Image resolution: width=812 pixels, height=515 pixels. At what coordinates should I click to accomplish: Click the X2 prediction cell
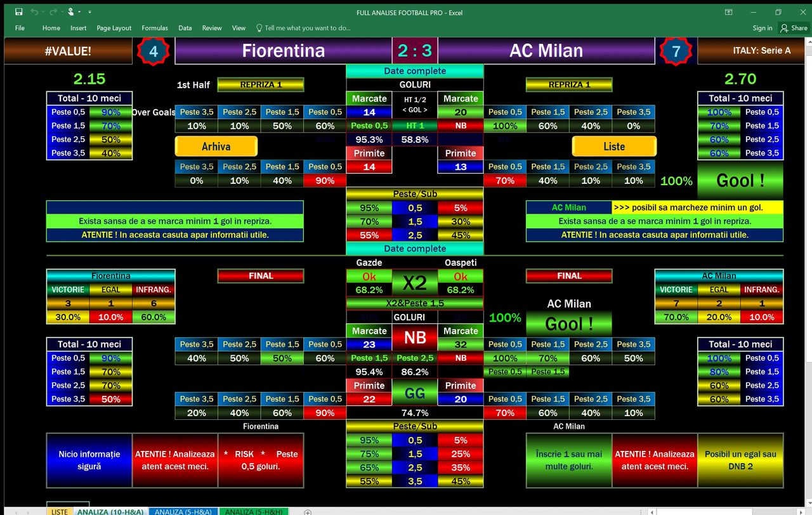[x=415, y=283]
